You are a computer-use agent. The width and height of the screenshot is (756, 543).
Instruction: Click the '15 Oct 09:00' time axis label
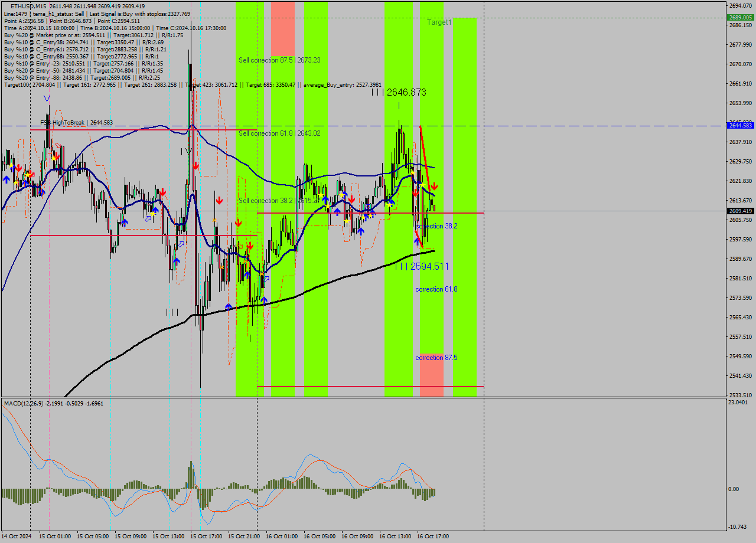coord(131,537)
